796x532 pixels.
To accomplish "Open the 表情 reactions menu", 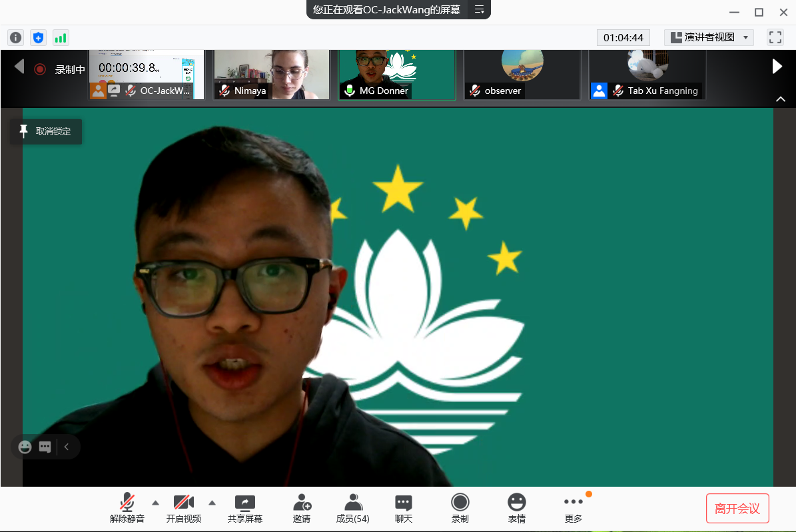I will (x=517, y=508).
